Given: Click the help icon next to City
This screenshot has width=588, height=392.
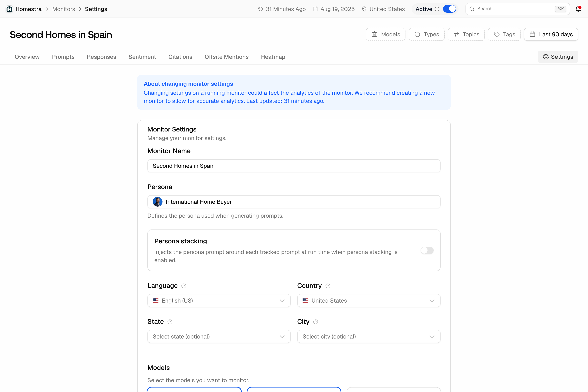Looking at the screenshot, I should [x=315, y=322].
